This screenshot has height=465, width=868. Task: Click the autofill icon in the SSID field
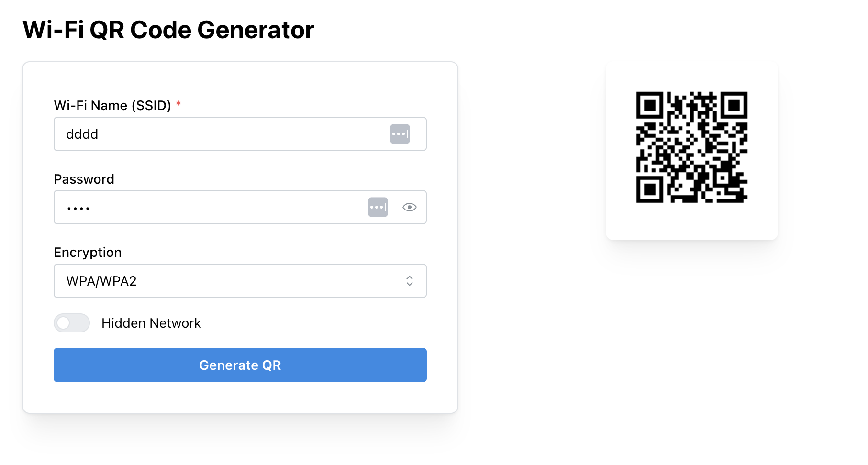click(x=400, y=134)
